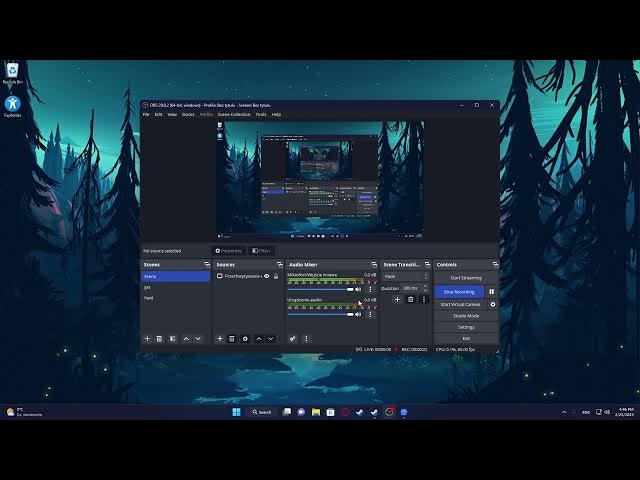Enable Studio Mode
The width and height of the screenshot is (640, 480).
coord(466,316)
